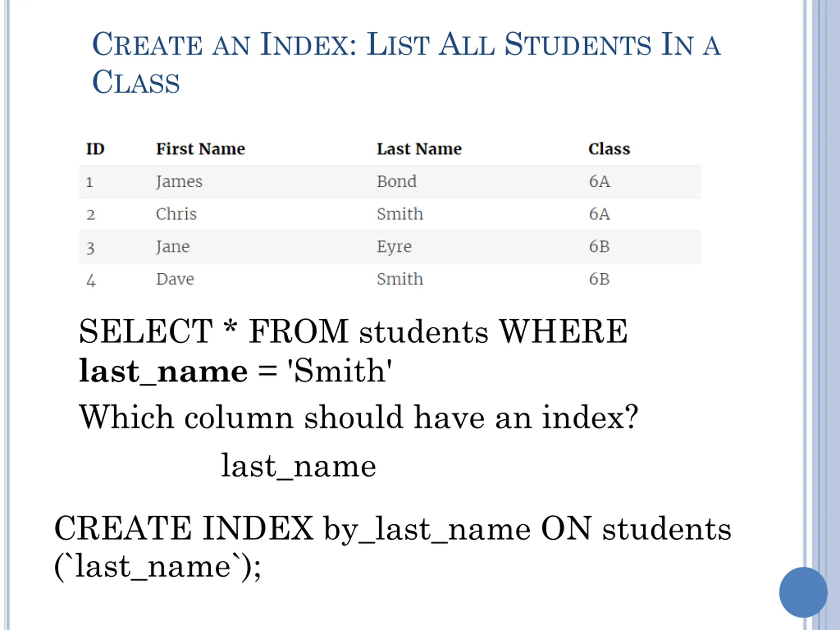Click the Jane first name cell
The width and height of the screenshot is (840, 630).
(x=173, y=247)
